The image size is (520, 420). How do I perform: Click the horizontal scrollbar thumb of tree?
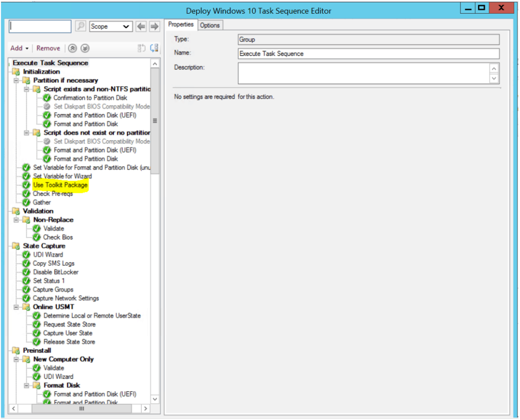pos(82,409)
